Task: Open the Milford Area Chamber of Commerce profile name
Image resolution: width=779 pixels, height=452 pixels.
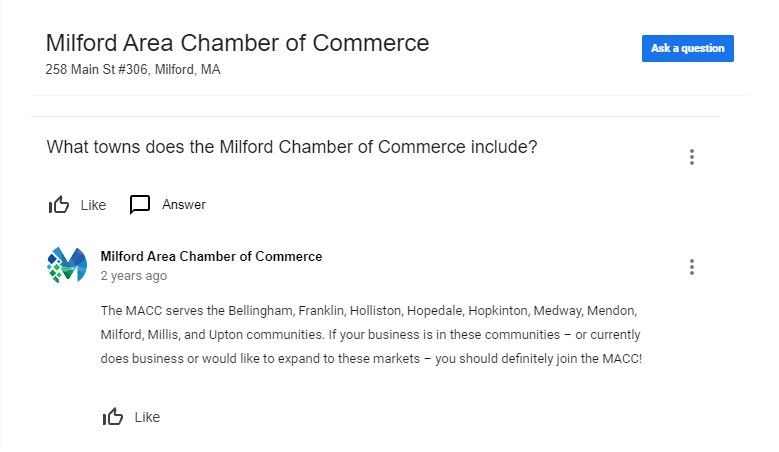Action: 211,256
